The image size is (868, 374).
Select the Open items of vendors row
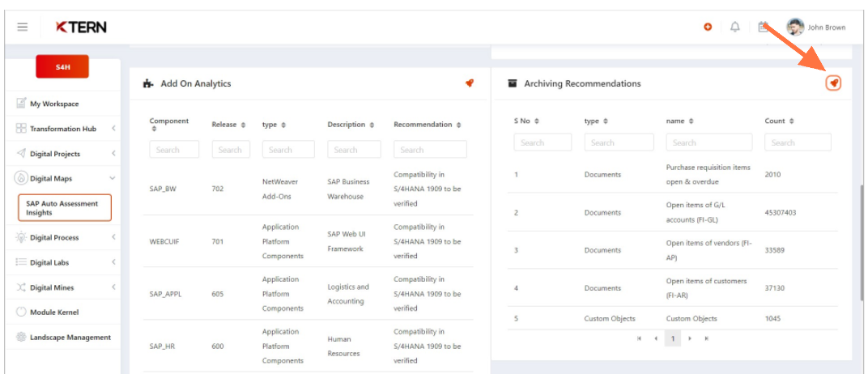pyautogui.click(x=673, y=250)
